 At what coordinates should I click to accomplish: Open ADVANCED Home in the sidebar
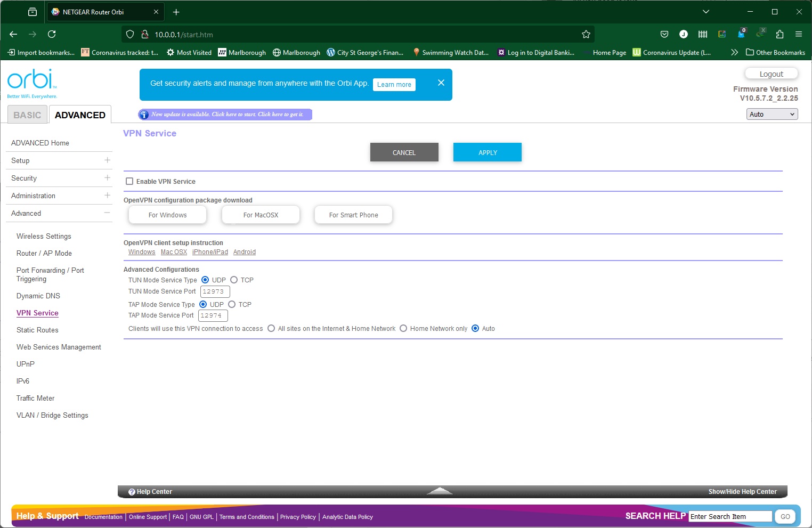tap(40, 143)
